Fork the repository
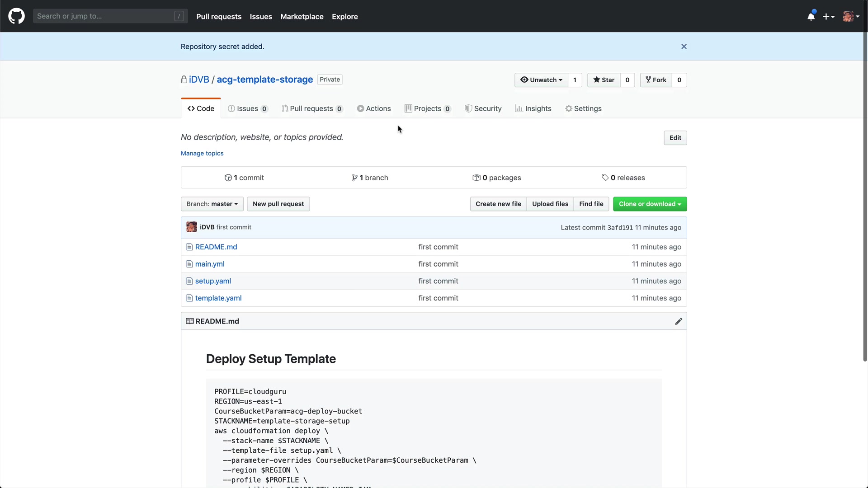Screen dimensions: 868x488 (656, 80)
